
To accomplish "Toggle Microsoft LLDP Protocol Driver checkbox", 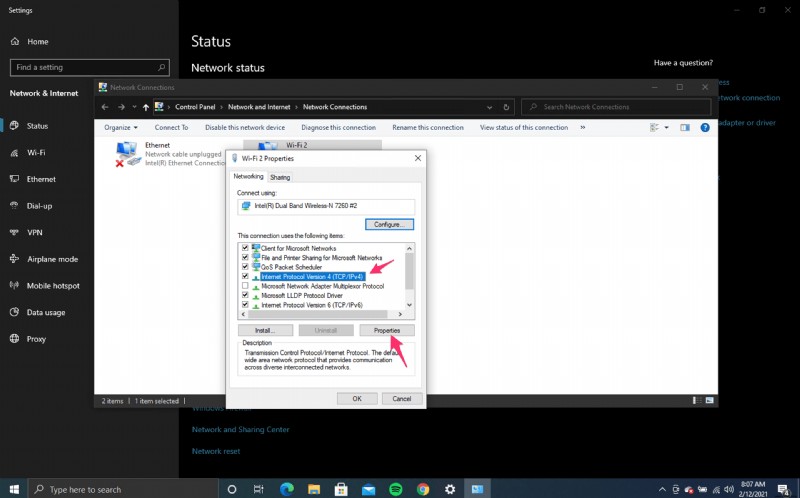I will [245, 295].
